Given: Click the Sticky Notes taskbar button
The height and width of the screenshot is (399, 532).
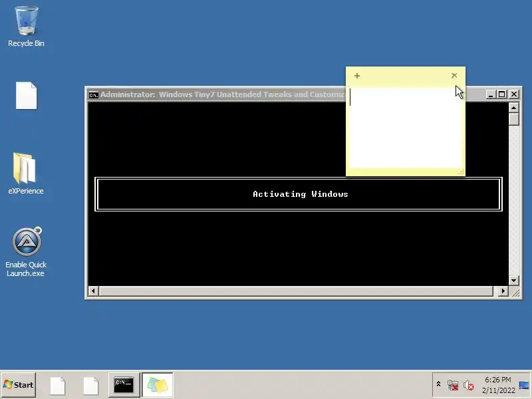Looking at the screenshot, I should click(158, 385).
